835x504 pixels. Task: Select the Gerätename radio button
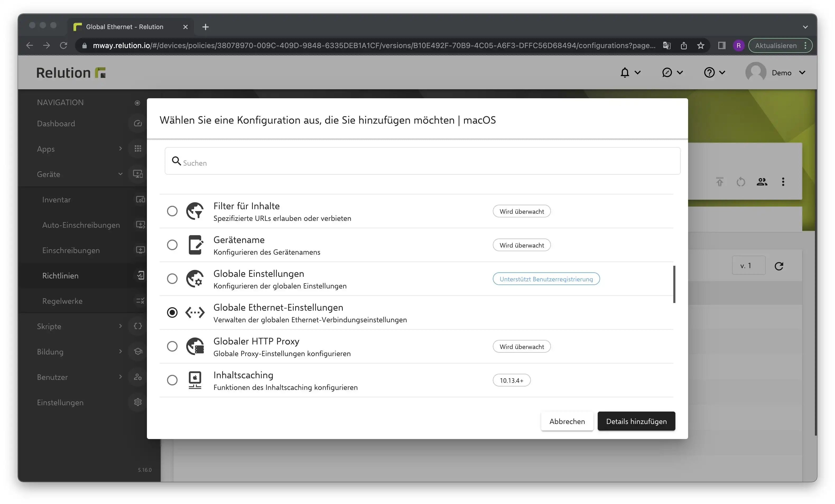tap(172, 245)
